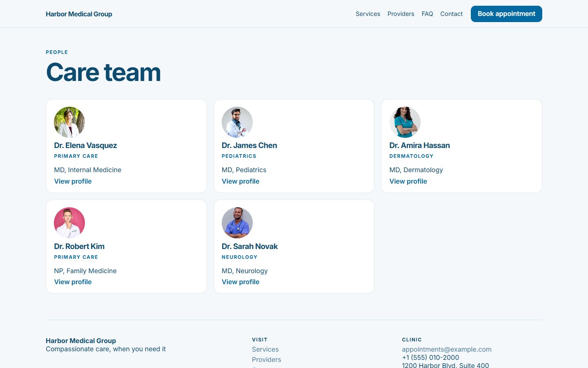The image size is (588, 368).
Task: Click the NP, Family Medicine credential text
Action: coord(85,271)
